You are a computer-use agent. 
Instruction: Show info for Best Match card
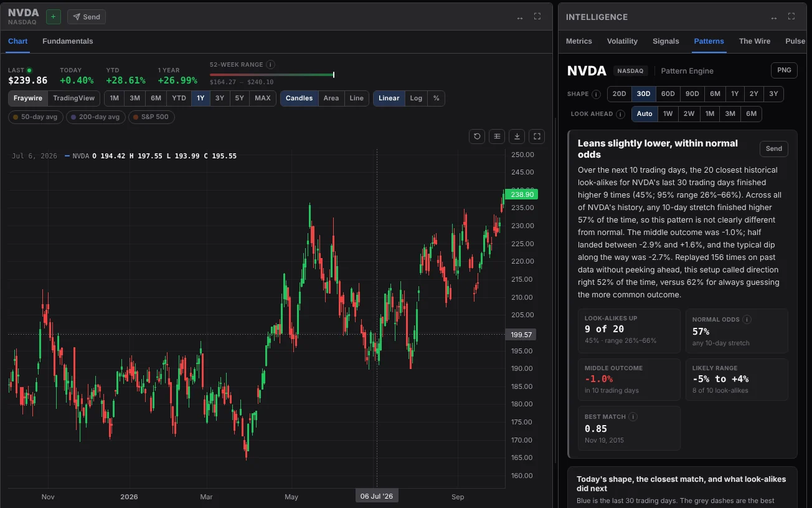[x=633, y=416]
